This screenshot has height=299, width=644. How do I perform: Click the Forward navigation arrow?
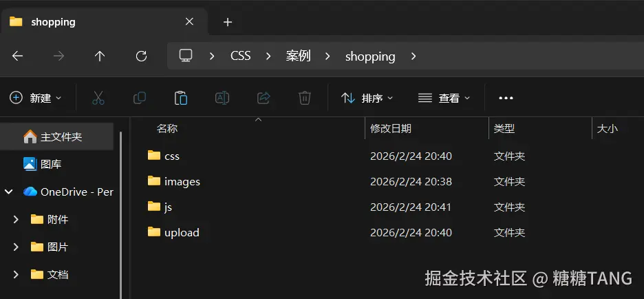pyautogui.click(x=58, y=56)
